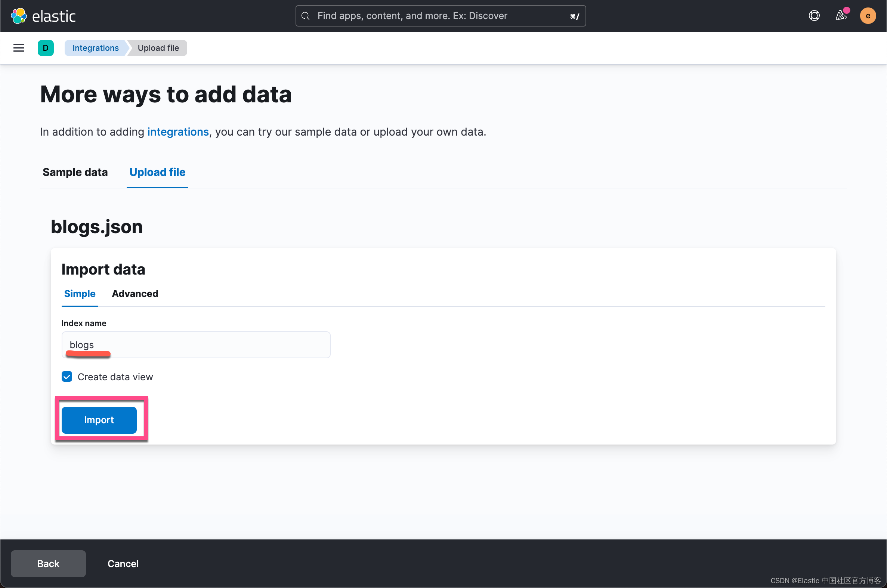Image resolution: width=887 pixels, height=588 pixels.
Task: Switch to the Advanced import option
Action: click(x=135, y=294)
